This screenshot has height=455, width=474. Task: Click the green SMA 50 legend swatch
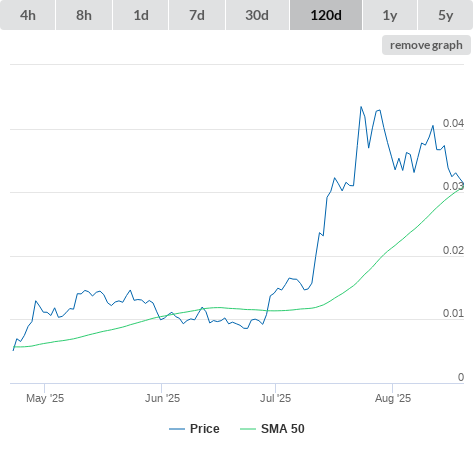[x=248, y=429]
